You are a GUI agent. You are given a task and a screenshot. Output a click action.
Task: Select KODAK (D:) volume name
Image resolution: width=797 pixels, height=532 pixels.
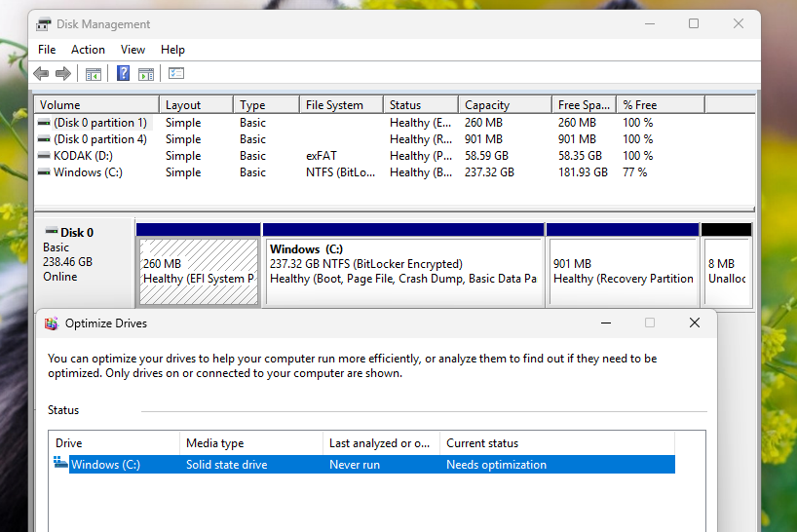point(84,156)
